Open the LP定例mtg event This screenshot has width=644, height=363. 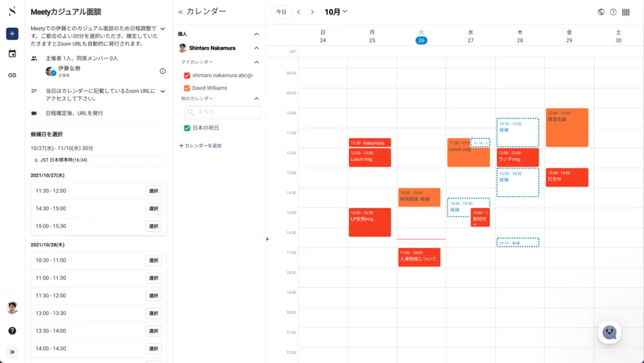[370, 222]
